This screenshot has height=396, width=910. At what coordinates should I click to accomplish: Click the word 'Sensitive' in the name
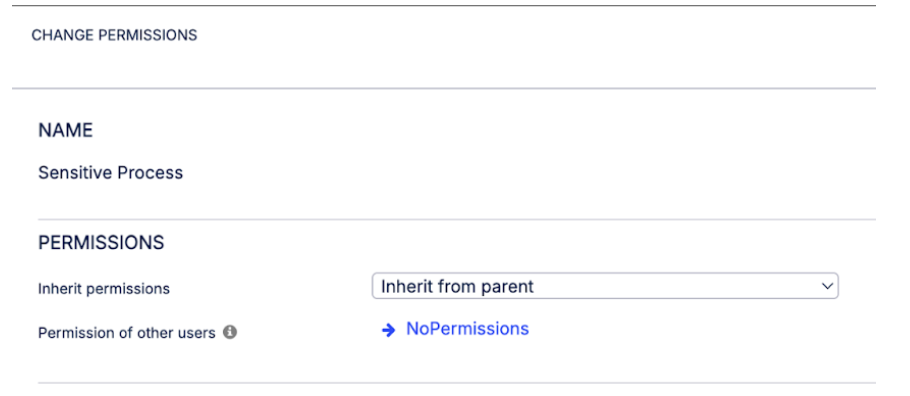click(x=75, y=172)
